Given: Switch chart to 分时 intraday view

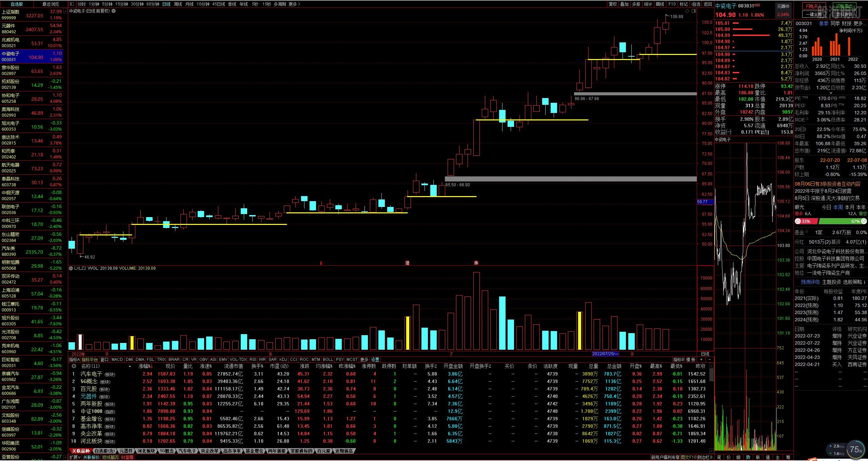Looking at the screenshot, I should coord(81,4).
